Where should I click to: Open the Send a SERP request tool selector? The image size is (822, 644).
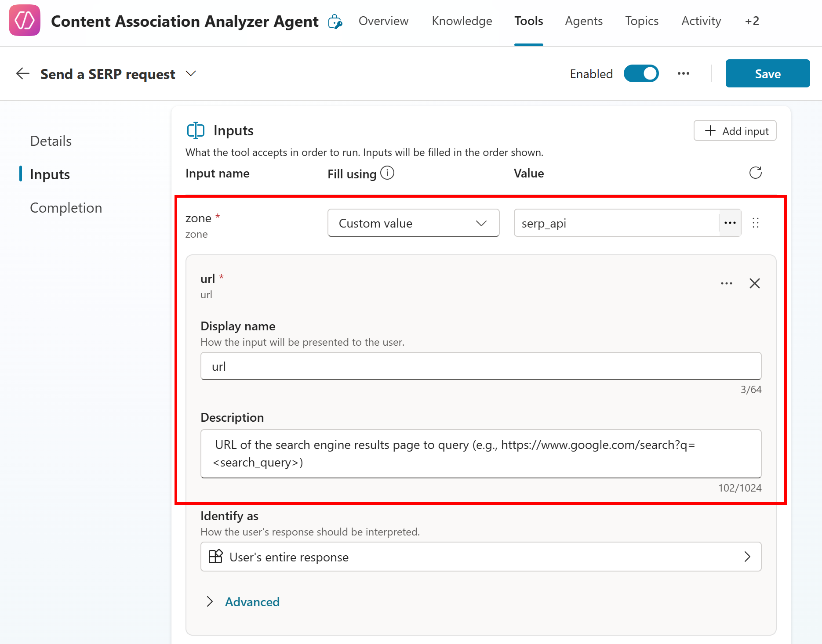pyautogui.click(x=191, y=73)
